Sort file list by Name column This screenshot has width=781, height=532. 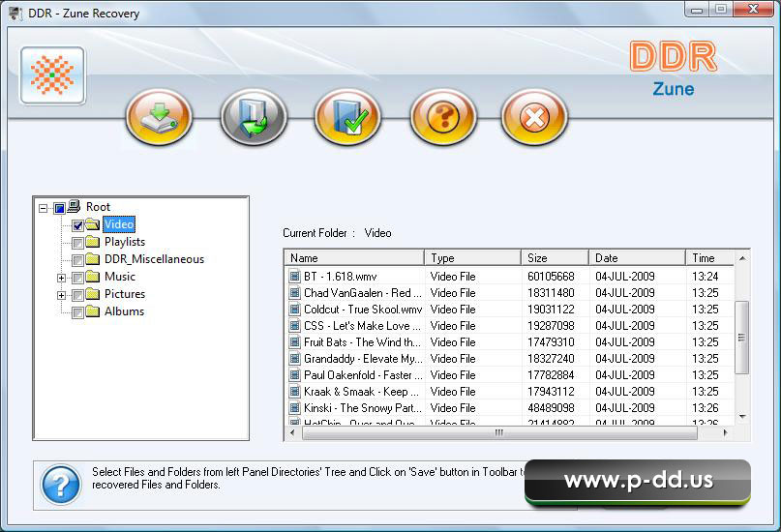(354, 258)
